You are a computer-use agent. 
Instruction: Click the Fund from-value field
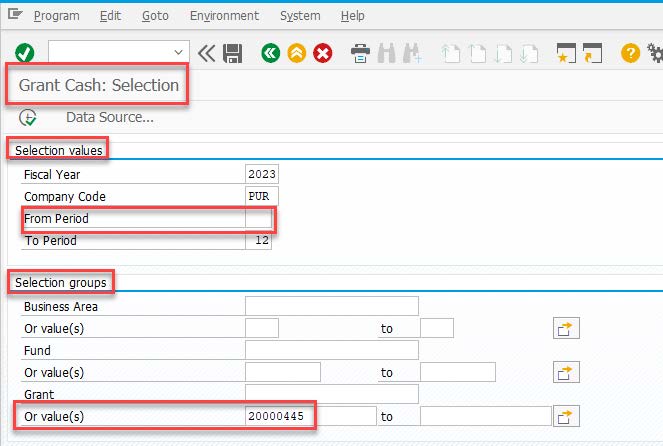pos(283,372)
